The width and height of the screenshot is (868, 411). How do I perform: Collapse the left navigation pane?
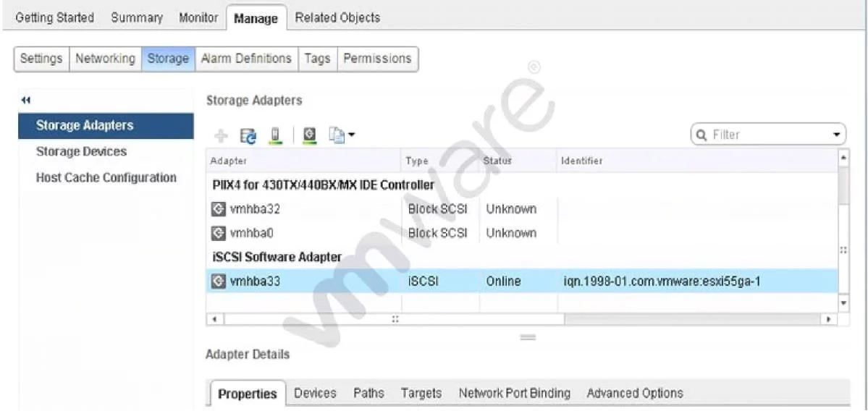click(25, 100)
